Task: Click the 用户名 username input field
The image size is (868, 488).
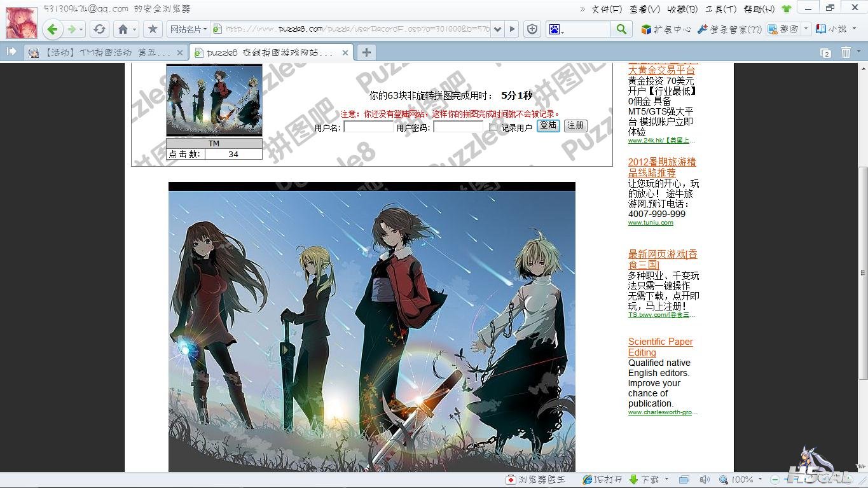Action: coord(368,127)
